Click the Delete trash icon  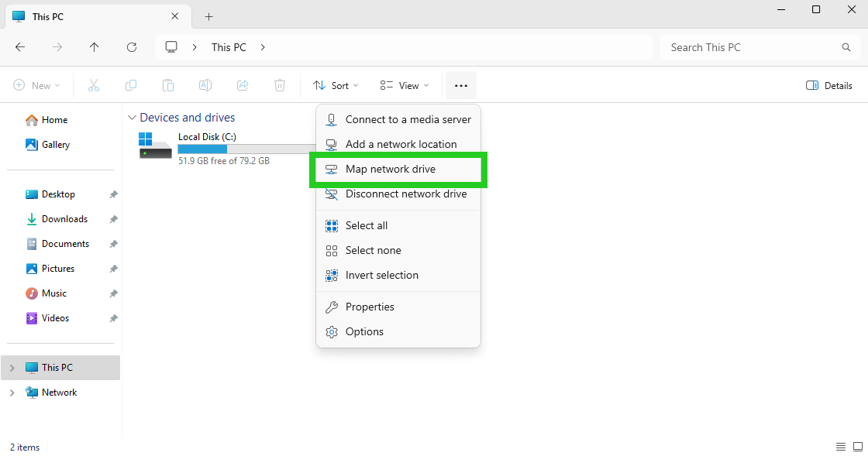pyautogui.click(x=279, y=85)
